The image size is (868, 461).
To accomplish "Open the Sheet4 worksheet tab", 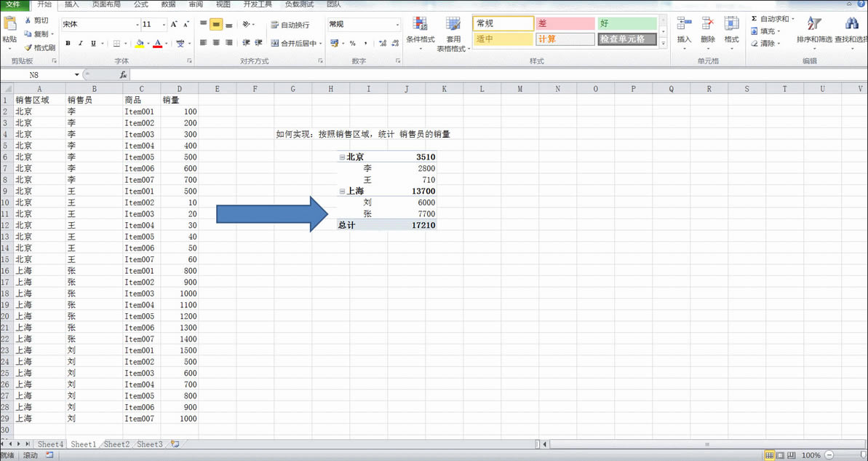I will pyautogui.click(x=50, y=444).
